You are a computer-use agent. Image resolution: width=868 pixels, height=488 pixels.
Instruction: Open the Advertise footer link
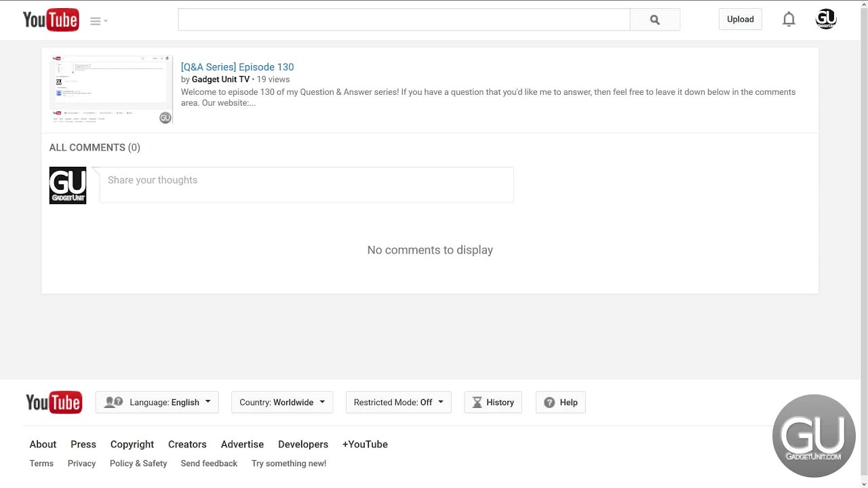pyautogui.click(x=242, y=445)
